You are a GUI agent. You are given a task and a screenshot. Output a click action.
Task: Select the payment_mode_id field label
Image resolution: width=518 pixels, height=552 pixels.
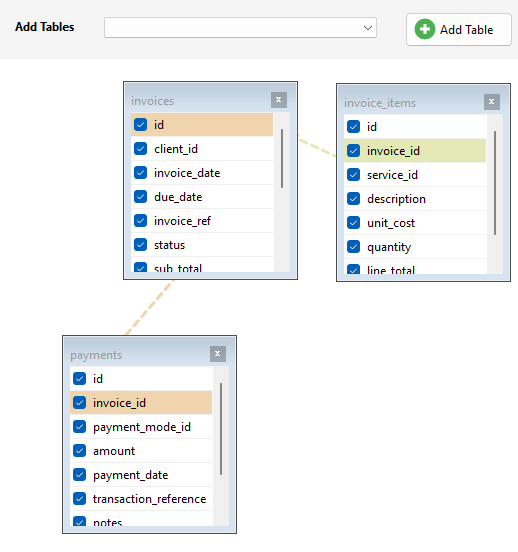142,427
